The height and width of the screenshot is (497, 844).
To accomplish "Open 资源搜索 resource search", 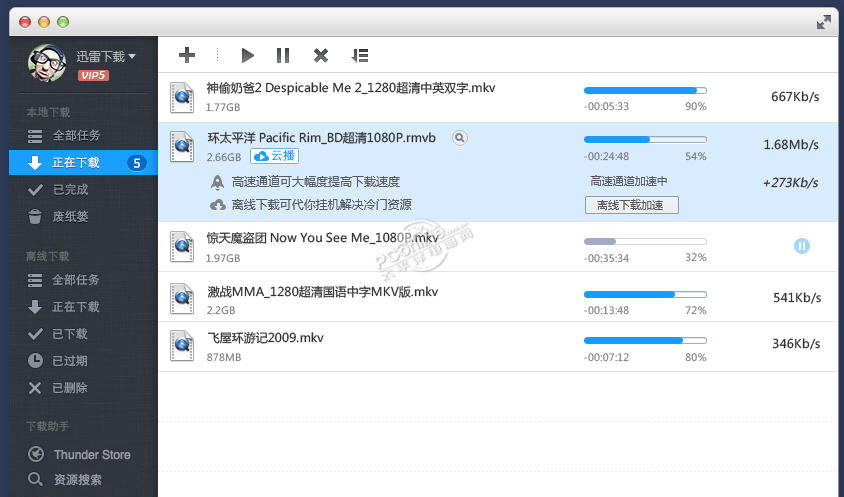I will click(x=77, y=480).
